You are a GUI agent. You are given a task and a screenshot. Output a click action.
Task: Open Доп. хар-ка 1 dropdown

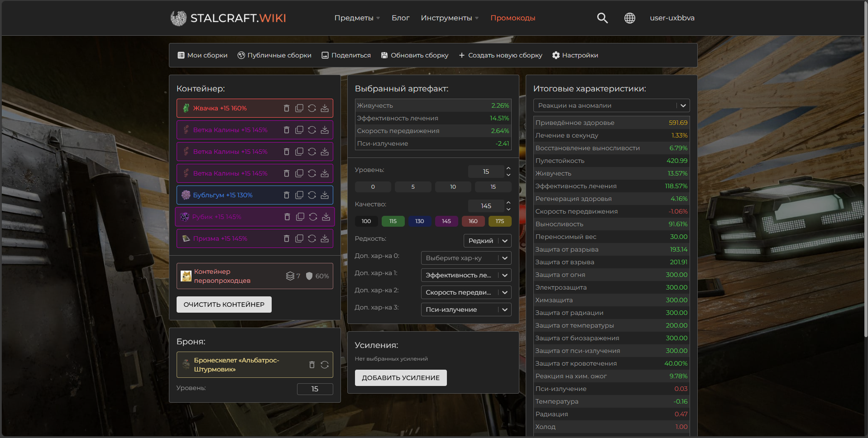466,275
